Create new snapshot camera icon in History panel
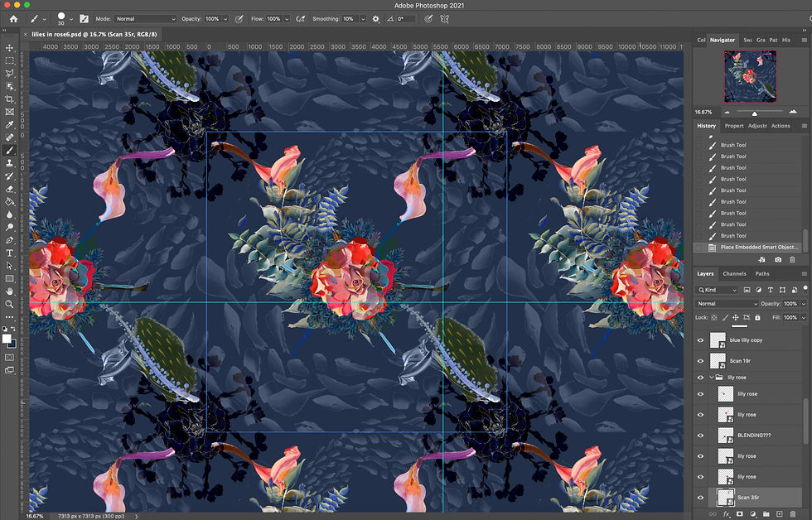This screenshot has height=520, width=812. (x=778, y=260)
